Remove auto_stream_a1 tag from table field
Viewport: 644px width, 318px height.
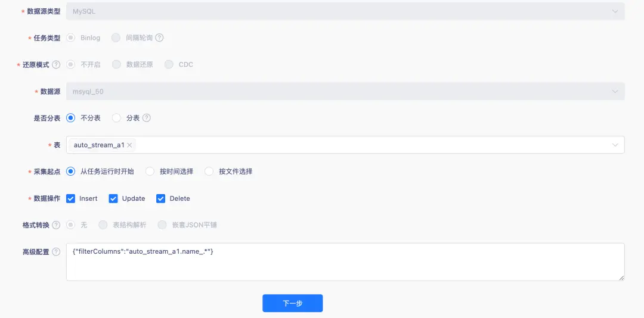pyautogui.click(x=129, y=145)
